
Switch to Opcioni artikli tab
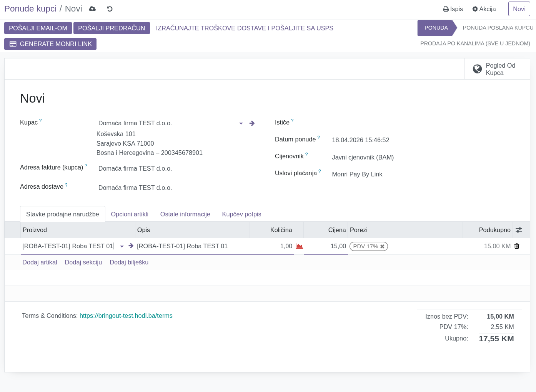pyautogui.click(x=130, y=214)
